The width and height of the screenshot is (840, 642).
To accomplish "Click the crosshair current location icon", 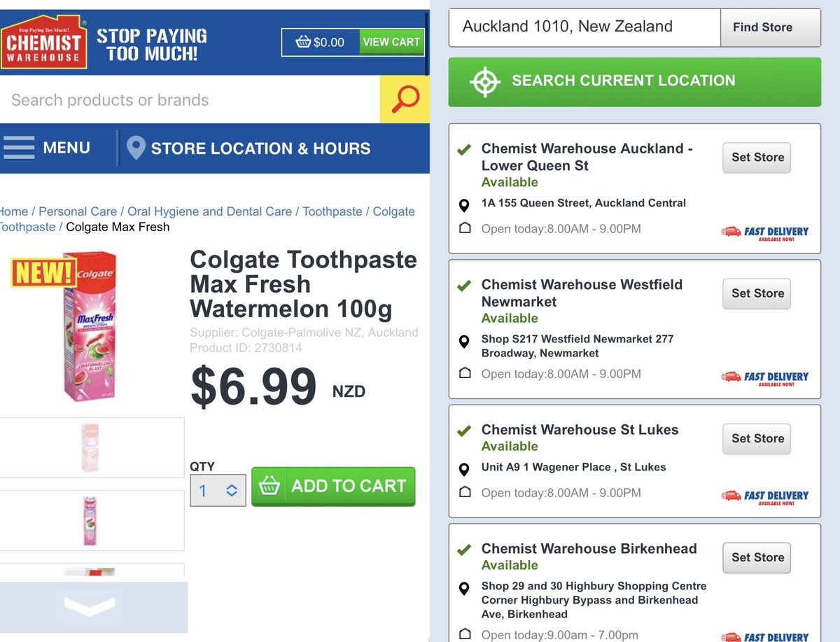I will [x=484, y=81].
